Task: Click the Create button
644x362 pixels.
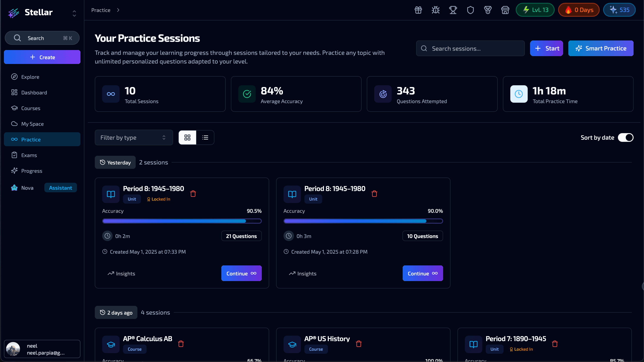Action: [42, 57]
